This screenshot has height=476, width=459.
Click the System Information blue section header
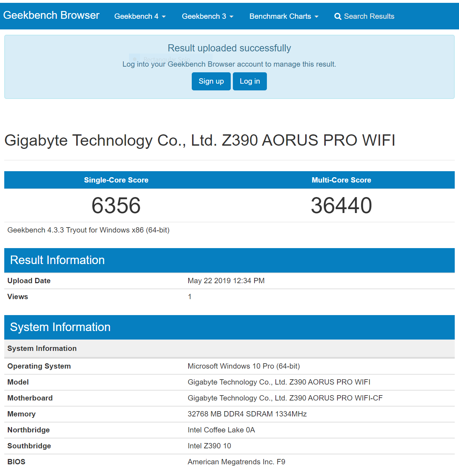[x=229, y=327]
